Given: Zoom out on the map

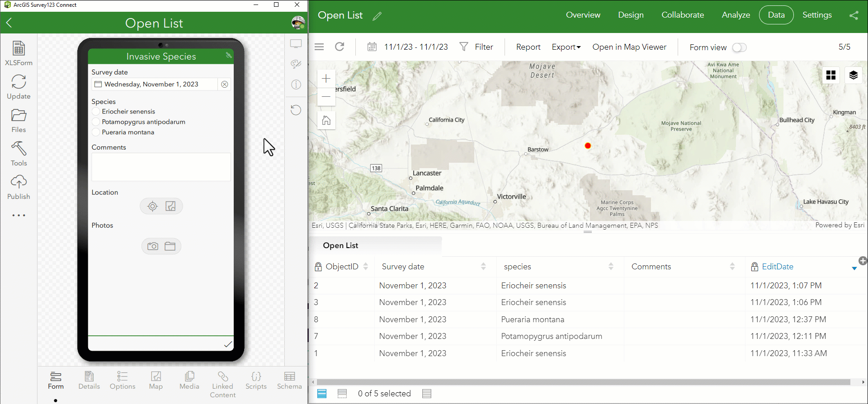Looking at the screenshot, I should pos(326,97).
